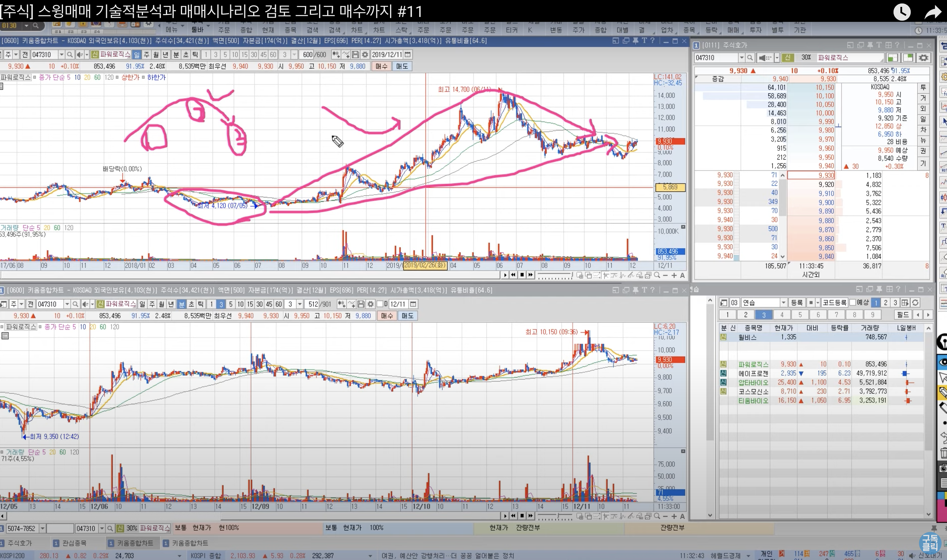Click magnifier search icon beside upper 047310 code
This screenshot has width=947, height=560.
pyautogui.click(x=70, y=55)
